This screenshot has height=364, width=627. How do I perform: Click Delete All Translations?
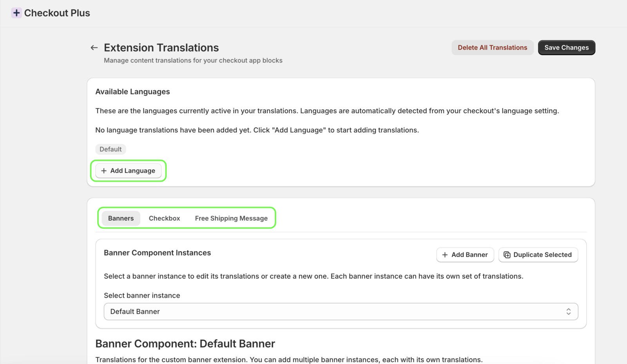(492, 47)
